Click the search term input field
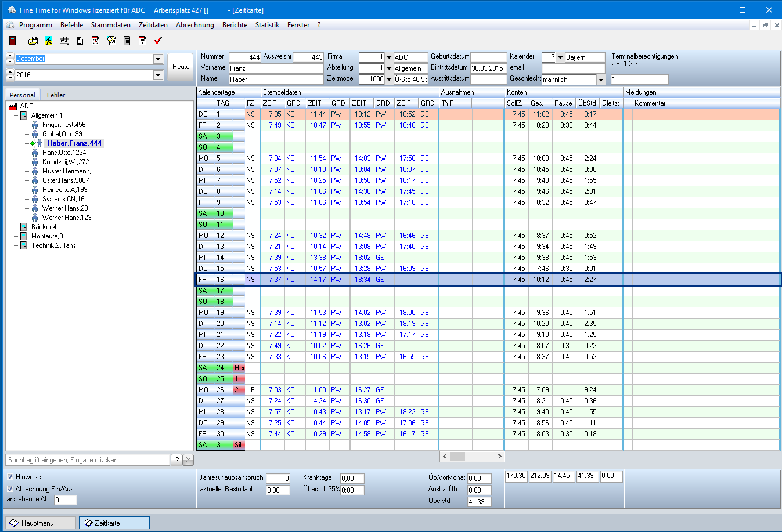Viewport: 782px width, 532px height. click(x=88, y=460)
